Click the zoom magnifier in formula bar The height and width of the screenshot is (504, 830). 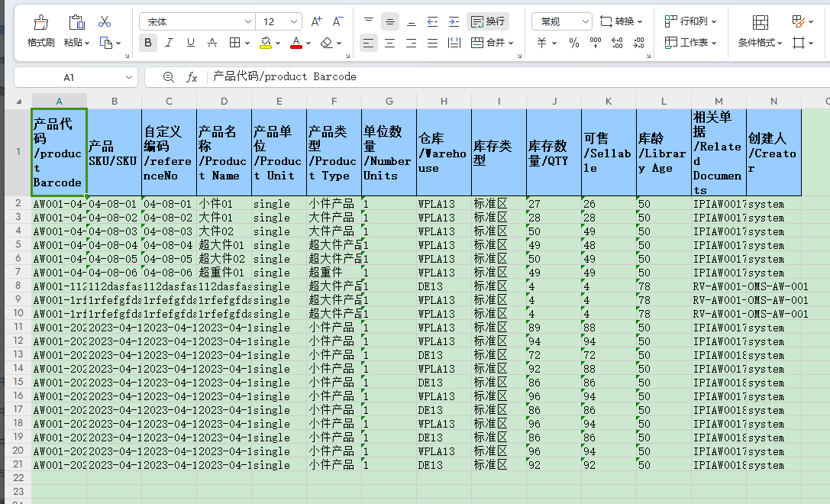tap(168, 77)
